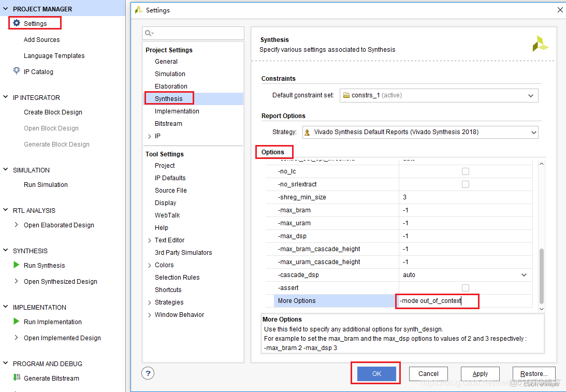Screen dimensions: 566x392
Task: Expand the Colors tree node
Action: [150, 265]
